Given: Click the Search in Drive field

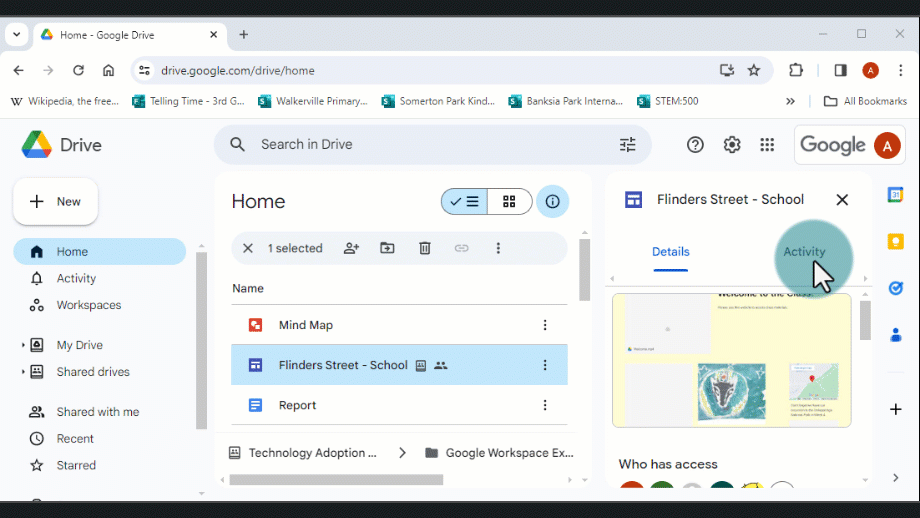Looking at the screenshot, I should [x=431, y=144].
